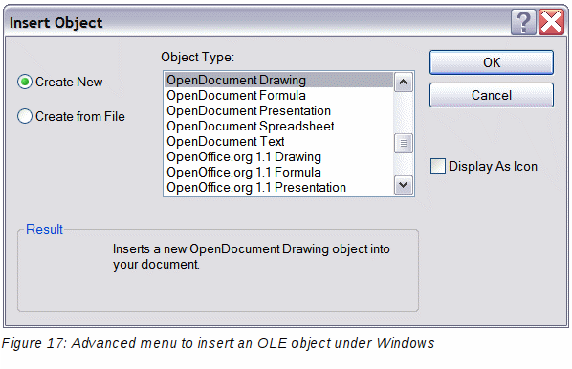The image size is (572, 369).
Task: Choose OpenDocument Spreadsheet object type
Action: (x=279, y=126)
